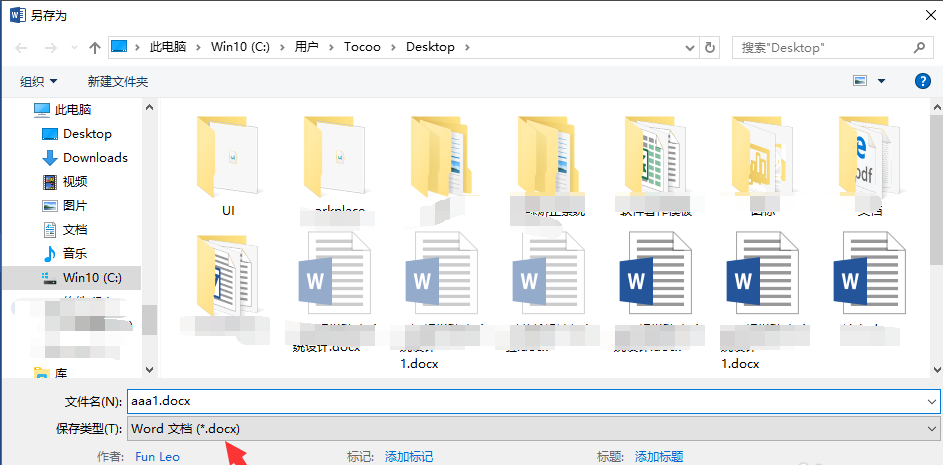Expand the chevron after Tocoo in path
943x465 pixels.
click(393, 47)
